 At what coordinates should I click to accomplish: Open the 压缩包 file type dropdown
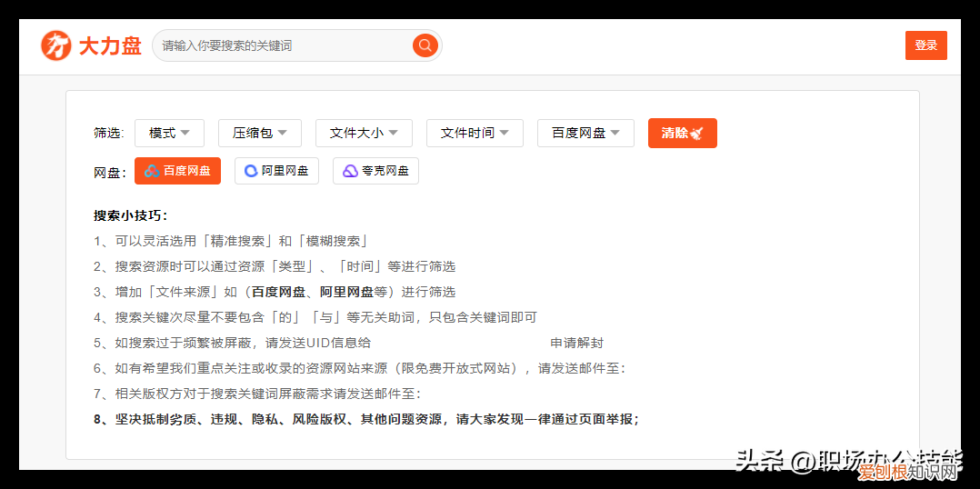pos(259,133)
